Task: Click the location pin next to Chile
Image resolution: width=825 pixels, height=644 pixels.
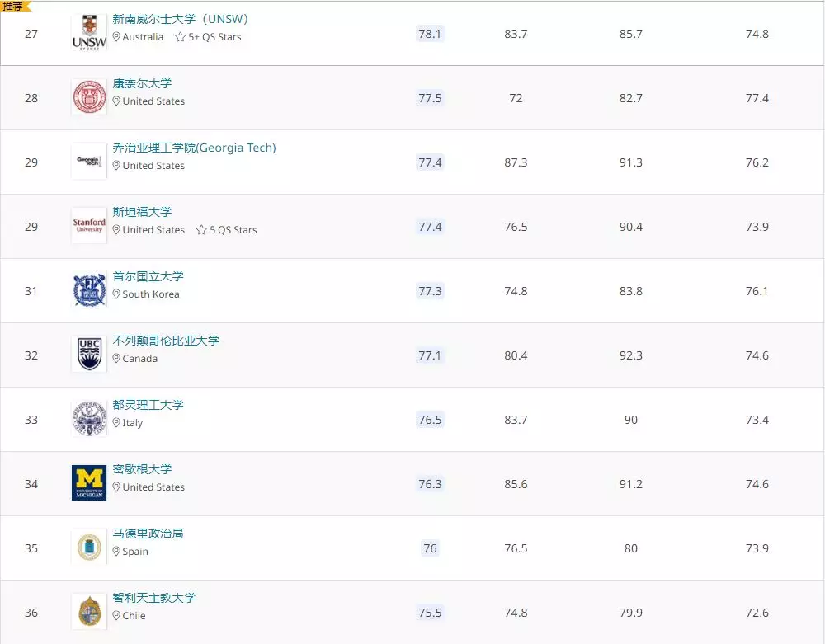Action: (x=115, y=616)
